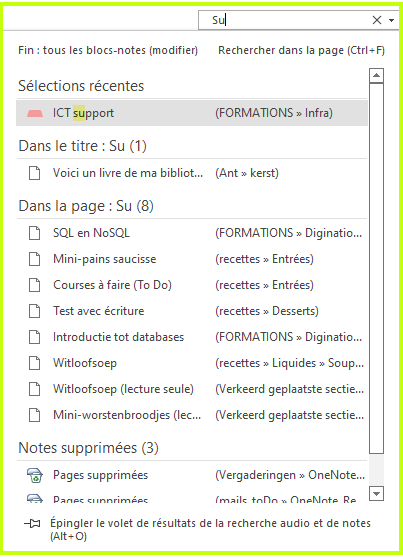Click the results list scrollbar thumb
The height and width of the screenshot is (558, 403).
click(x=376, y=268)
